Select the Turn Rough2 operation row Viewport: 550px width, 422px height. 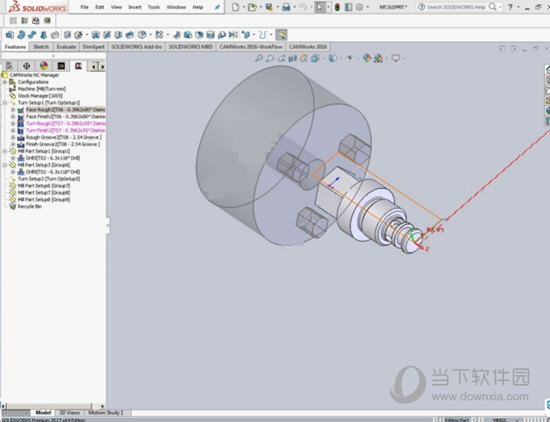pyautogui.click(x=65, y=123)
